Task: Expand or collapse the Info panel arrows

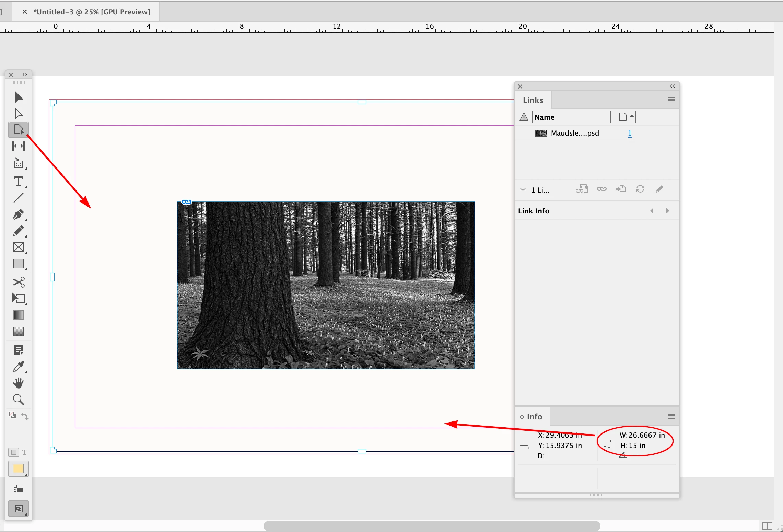Action: pos(522,417)
